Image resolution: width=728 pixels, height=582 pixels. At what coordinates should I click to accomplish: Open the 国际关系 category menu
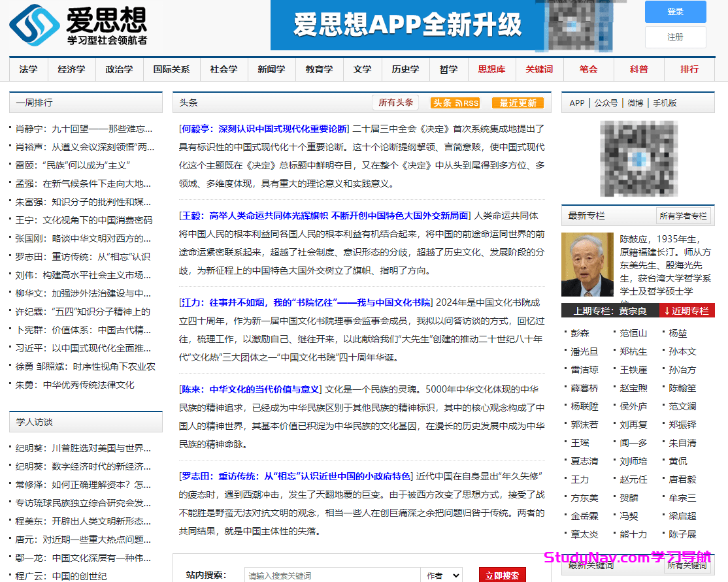coord(171,69)
